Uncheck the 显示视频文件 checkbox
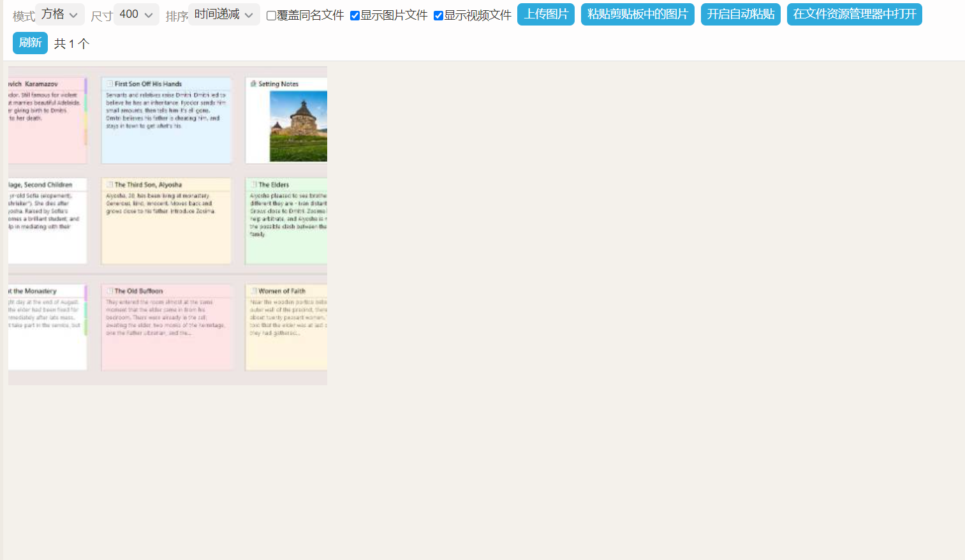This screenshot has height=560, width=965. click(x=438, y=15)
